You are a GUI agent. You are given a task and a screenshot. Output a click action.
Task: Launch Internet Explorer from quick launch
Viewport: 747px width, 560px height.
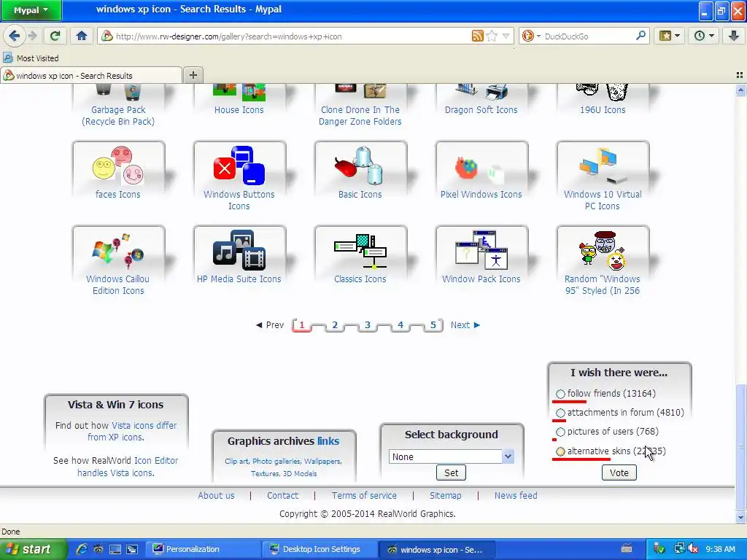click(82, 549)
